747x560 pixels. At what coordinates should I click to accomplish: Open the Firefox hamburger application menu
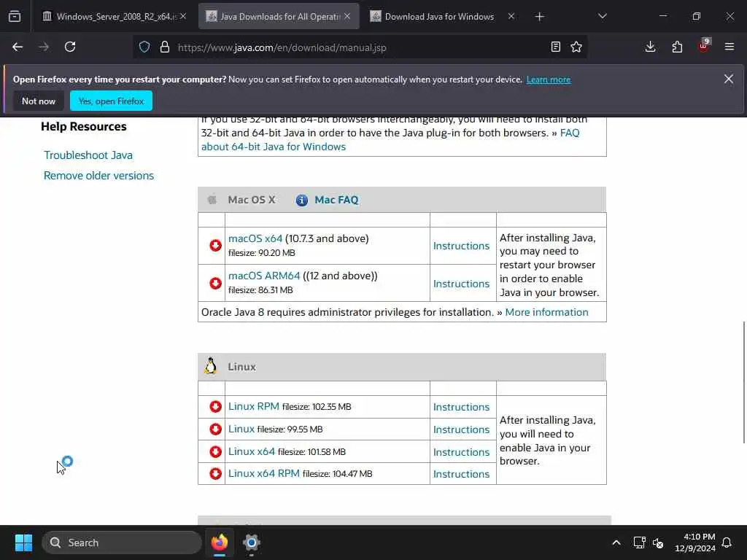729,47
